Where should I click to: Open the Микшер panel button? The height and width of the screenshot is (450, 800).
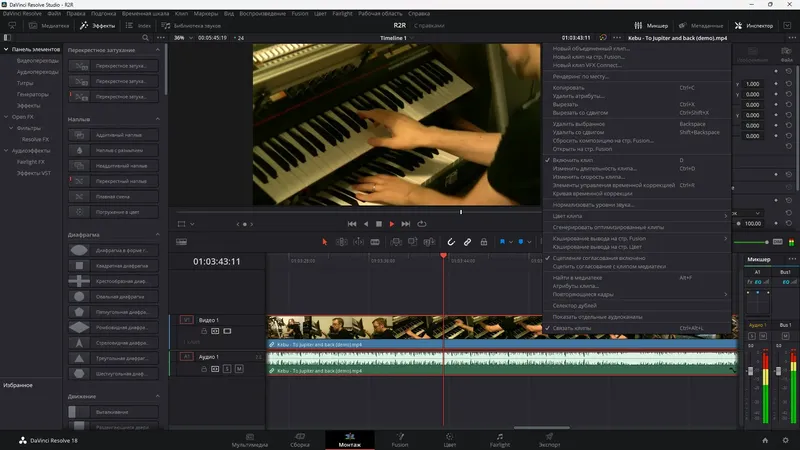(651, 26)
